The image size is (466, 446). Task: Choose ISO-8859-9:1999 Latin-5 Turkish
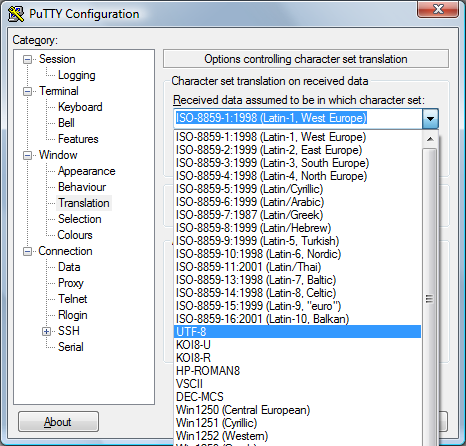(297, 241)
